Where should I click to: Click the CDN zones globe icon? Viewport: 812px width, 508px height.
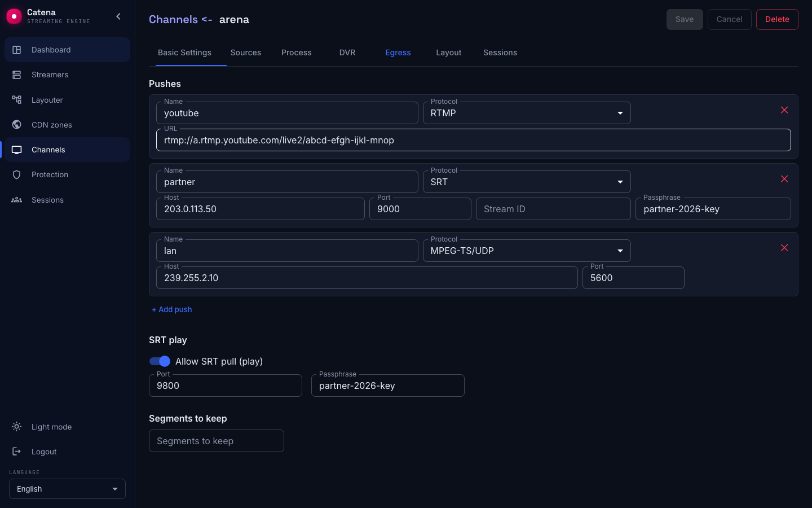17,125
